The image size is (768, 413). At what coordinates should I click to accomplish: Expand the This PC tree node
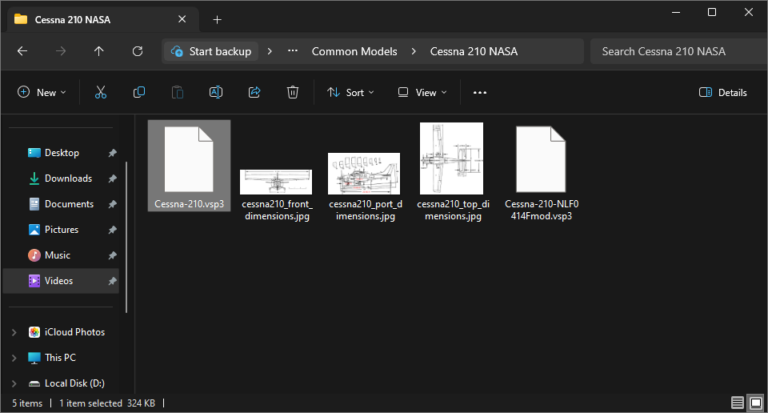(x=13, y=358)
